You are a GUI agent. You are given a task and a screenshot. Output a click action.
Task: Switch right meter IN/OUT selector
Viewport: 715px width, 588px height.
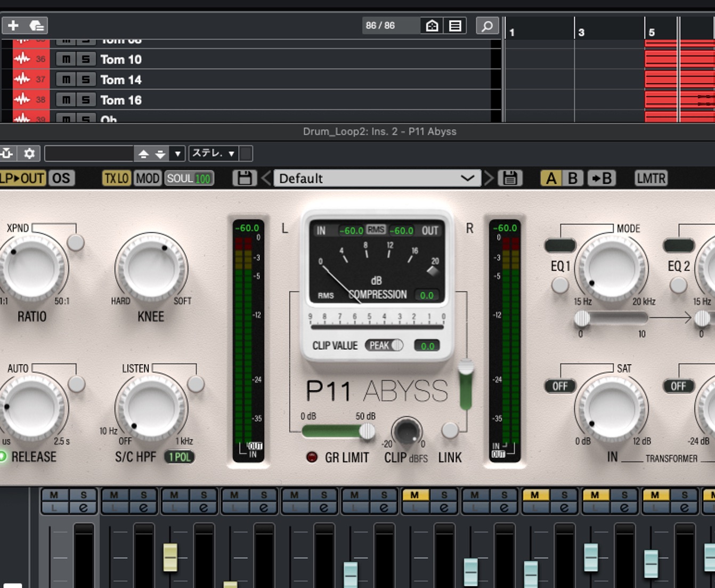click(499, 450)
